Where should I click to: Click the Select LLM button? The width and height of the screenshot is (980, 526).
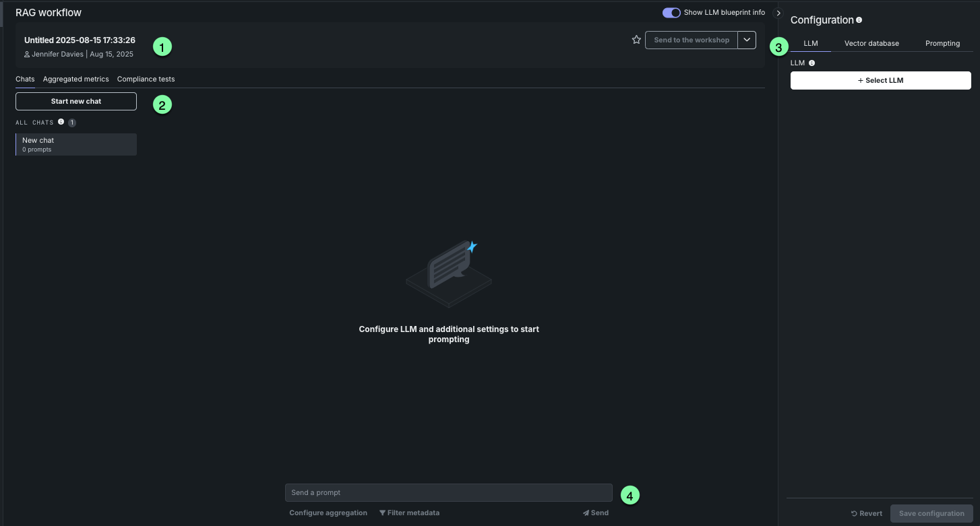point(881,80)
